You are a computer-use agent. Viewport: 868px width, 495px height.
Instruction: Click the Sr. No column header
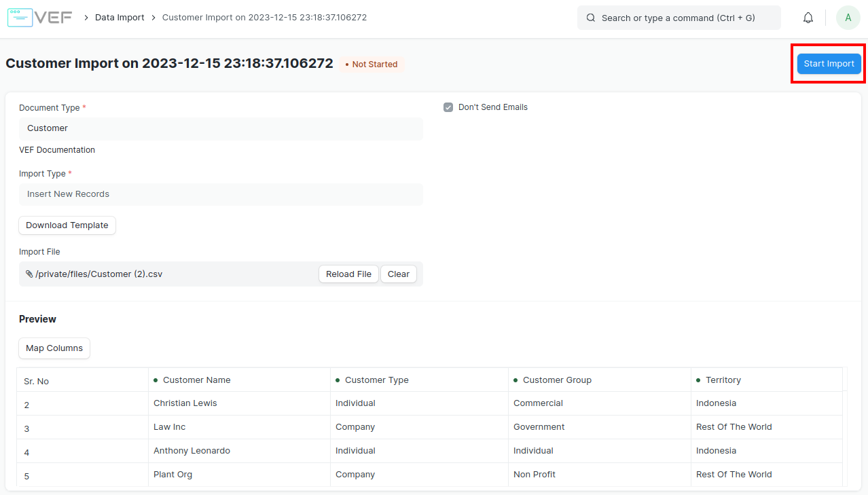(82, 380)
